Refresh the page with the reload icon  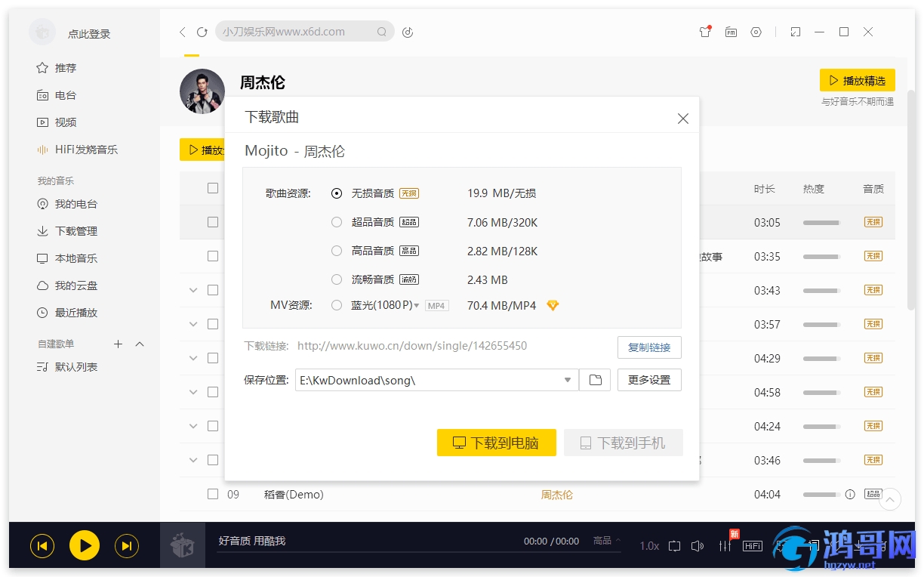click(202, 32)
